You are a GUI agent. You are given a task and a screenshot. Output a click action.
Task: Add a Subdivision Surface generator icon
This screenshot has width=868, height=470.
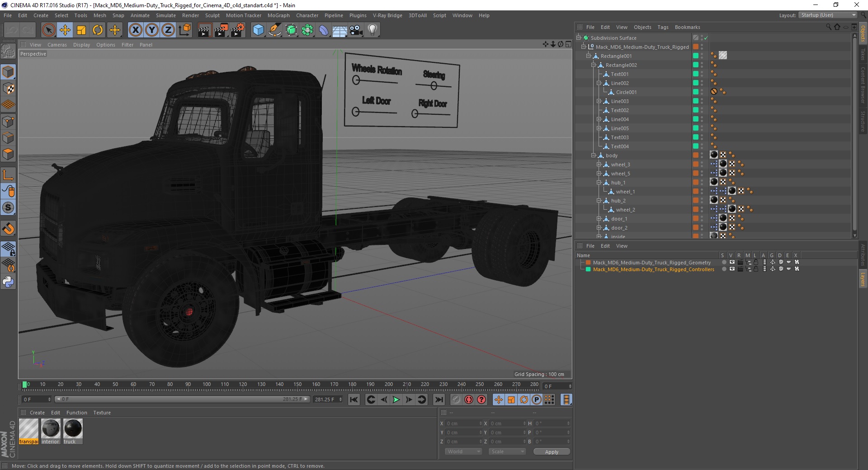click(291, 30)
